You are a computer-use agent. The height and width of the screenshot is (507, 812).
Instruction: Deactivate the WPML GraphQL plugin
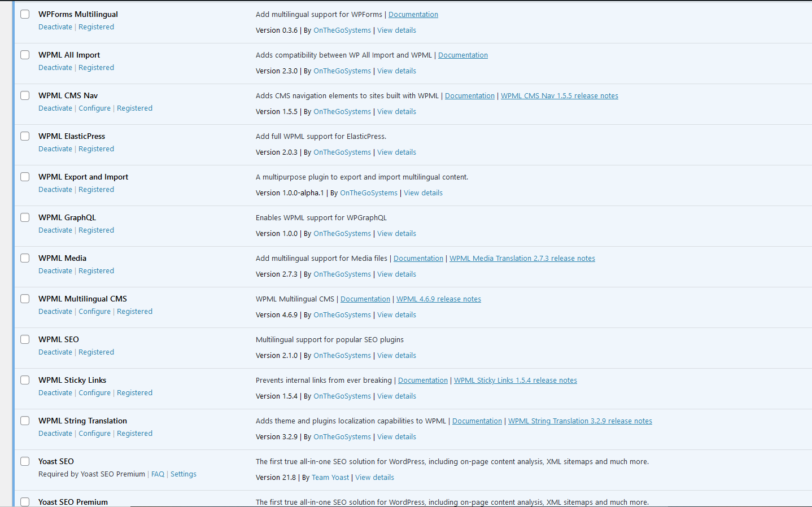(55, 230)
